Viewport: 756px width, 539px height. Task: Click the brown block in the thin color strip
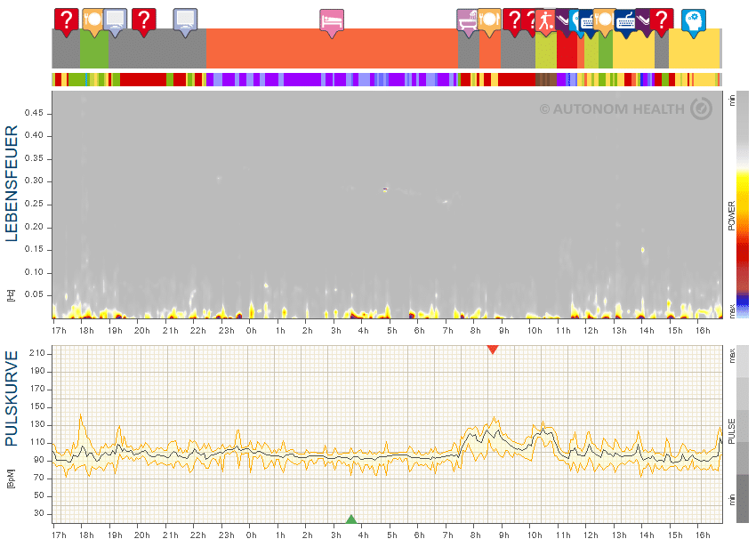tap(546, 79)
